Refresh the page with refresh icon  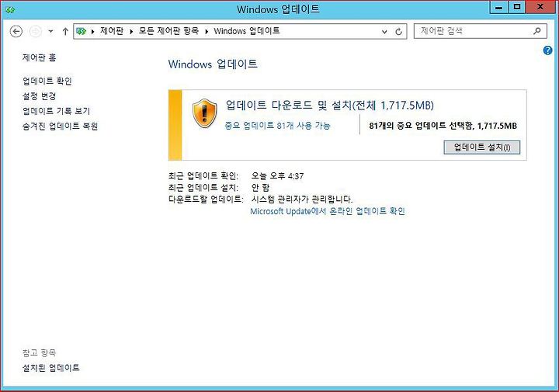(398, 32)
